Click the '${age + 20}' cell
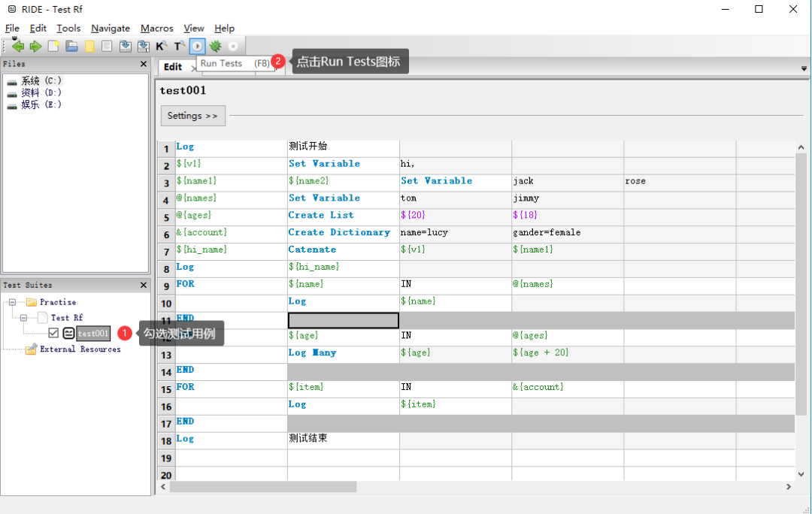812x514 pixels. click(x=568, y=355)
